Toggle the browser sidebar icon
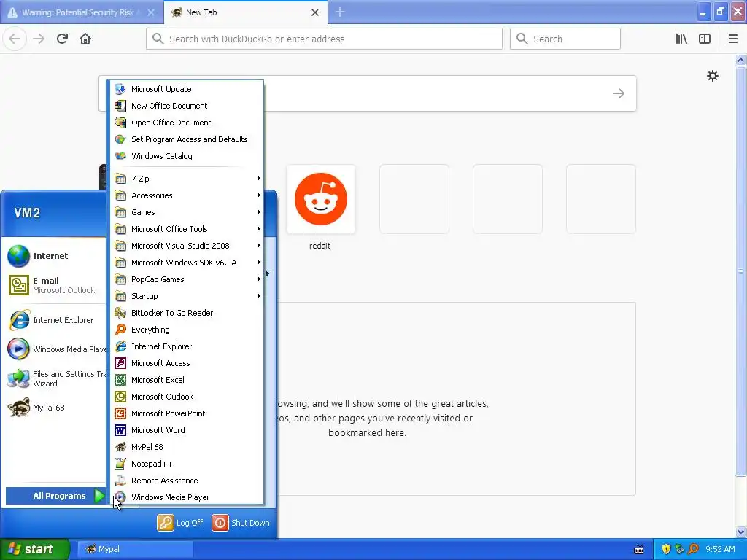The height and width of the screenshot is (560, 747). (705, 39)
